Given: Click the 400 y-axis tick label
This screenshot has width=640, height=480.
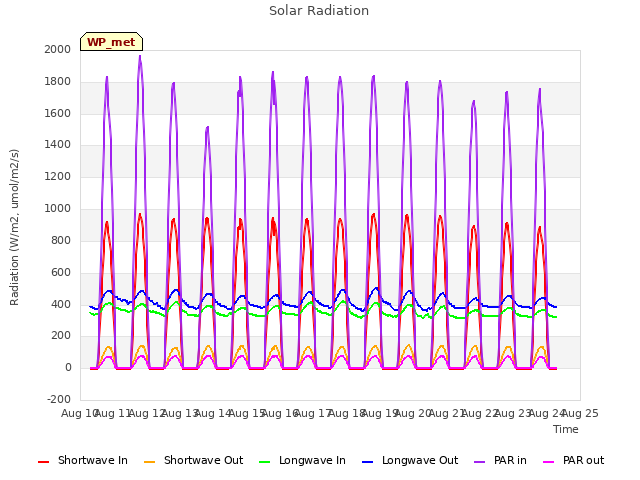Looking at the screenshot, I should pos(61,304).
